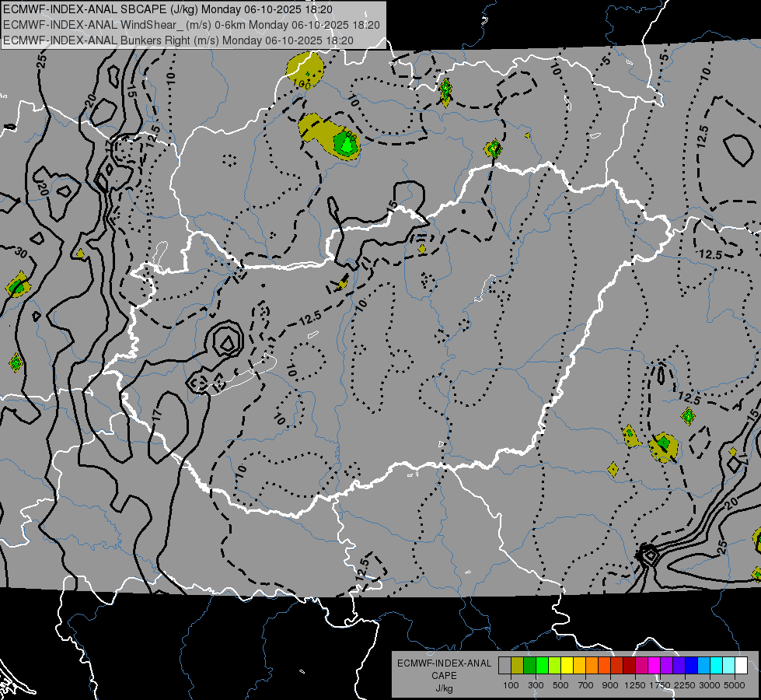Click the legend word CAPE

(444, 676)
